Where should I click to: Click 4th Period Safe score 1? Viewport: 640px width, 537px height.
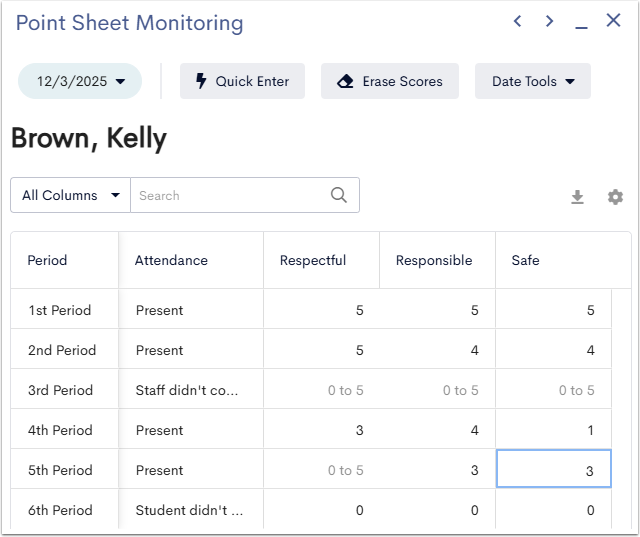click(553, 430)
